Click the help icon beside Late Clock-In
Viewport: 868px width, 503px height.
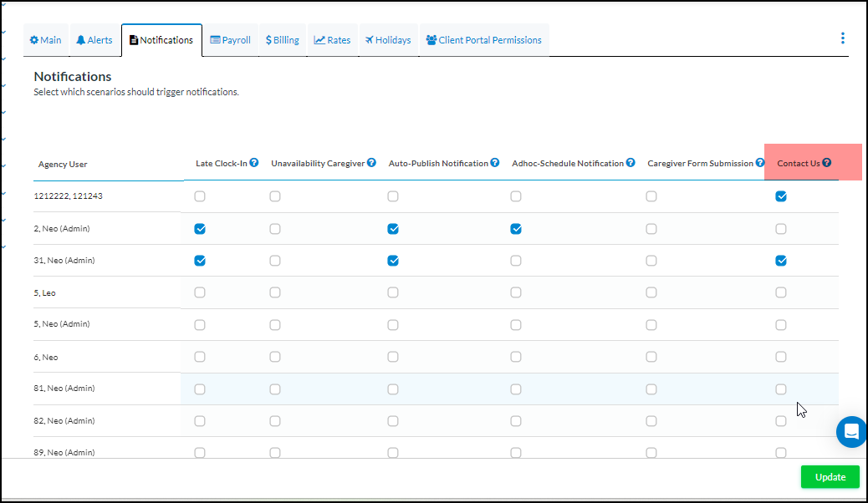(x=255, y=162)
